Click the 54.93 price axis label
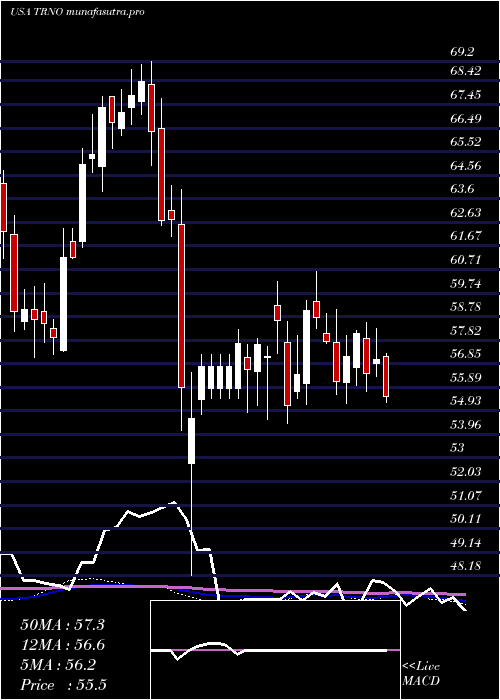 tap(466, 401)
